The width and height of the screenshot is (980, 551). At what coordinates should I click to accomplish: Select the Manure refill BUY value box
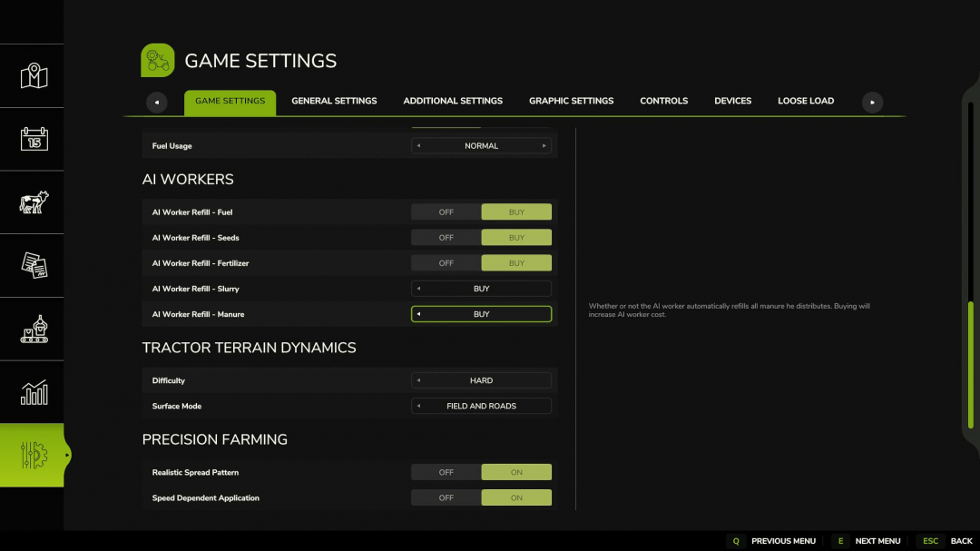[481, 314]
